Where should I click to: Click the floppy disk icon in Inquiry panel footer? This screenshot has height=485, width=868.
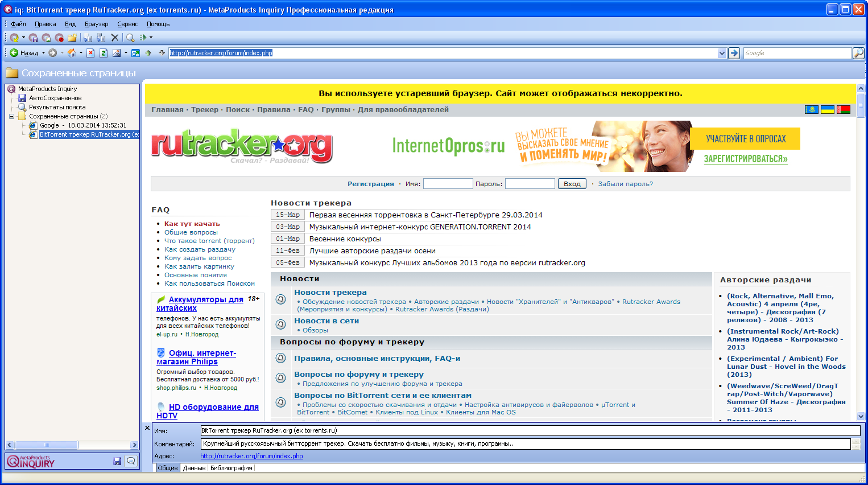point(117,461)
